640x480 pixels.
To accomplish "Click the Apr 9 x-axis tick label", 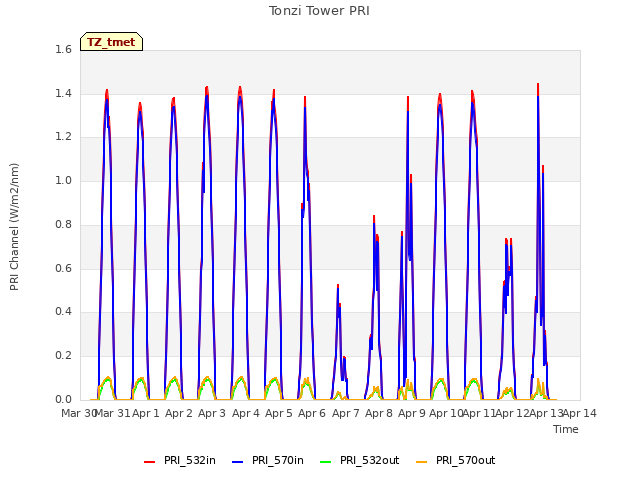I will [412, 413].
